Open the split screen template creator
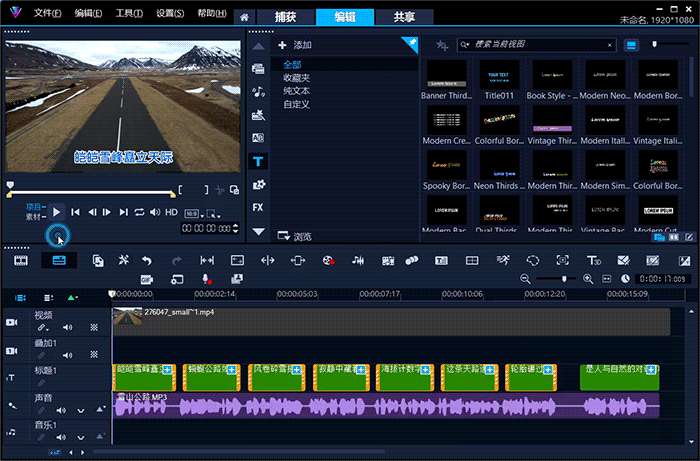The width and height of the screenshot is (700, 461). pyautogui.click(x=472, y=260)
